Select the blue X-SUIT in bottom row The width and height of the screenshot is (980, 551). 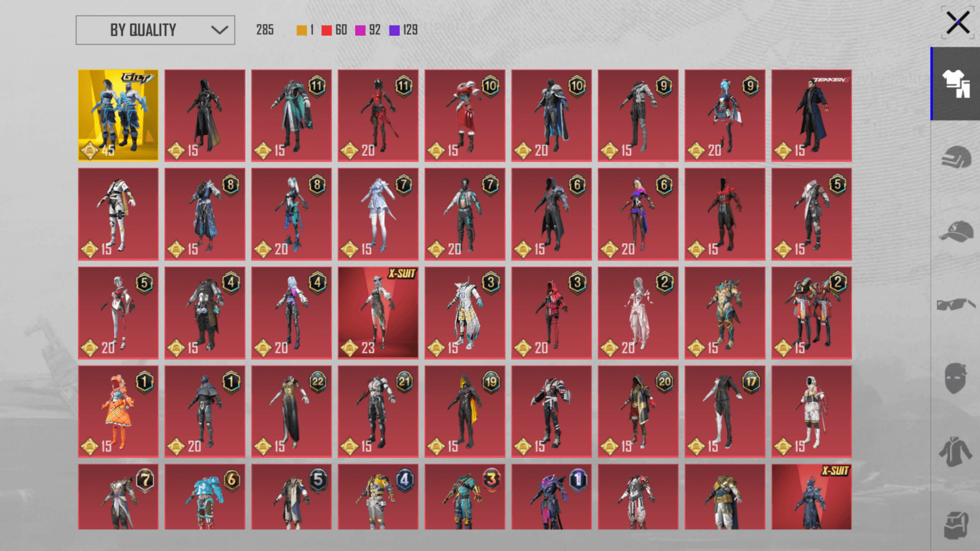[x=811, y=497]
